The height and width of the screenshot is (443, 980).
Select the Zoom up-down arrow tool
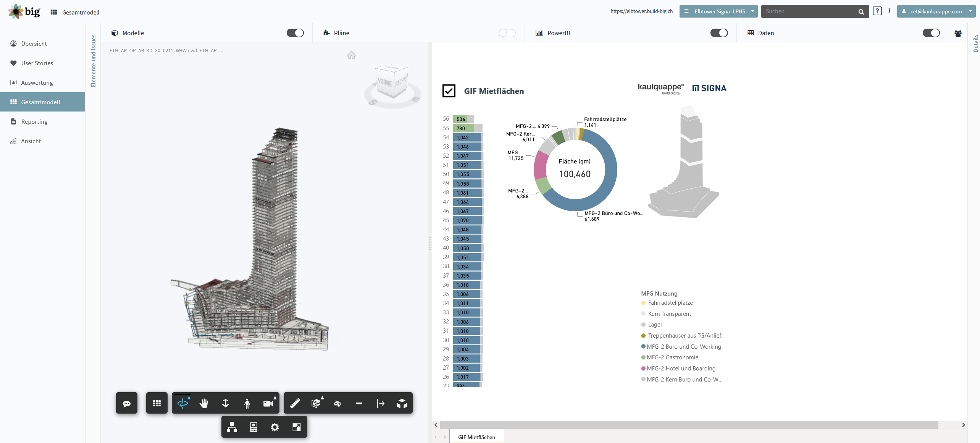226,403
